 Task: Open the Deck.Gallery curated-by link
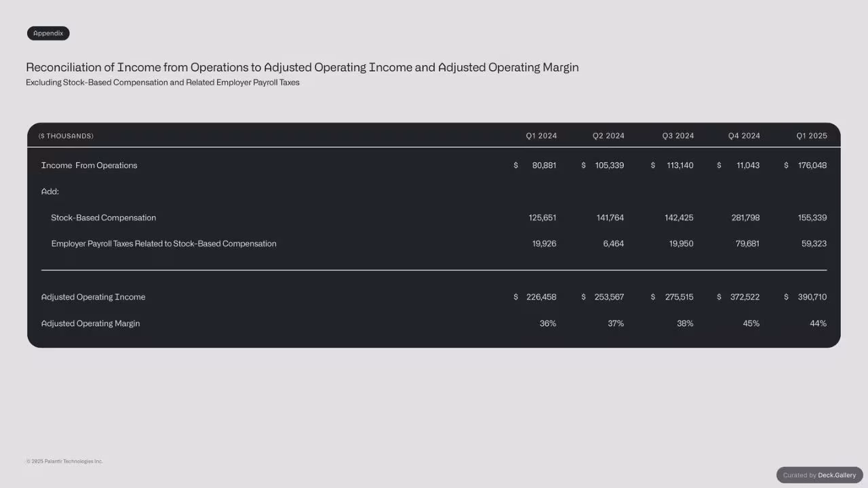pos(819,475)
